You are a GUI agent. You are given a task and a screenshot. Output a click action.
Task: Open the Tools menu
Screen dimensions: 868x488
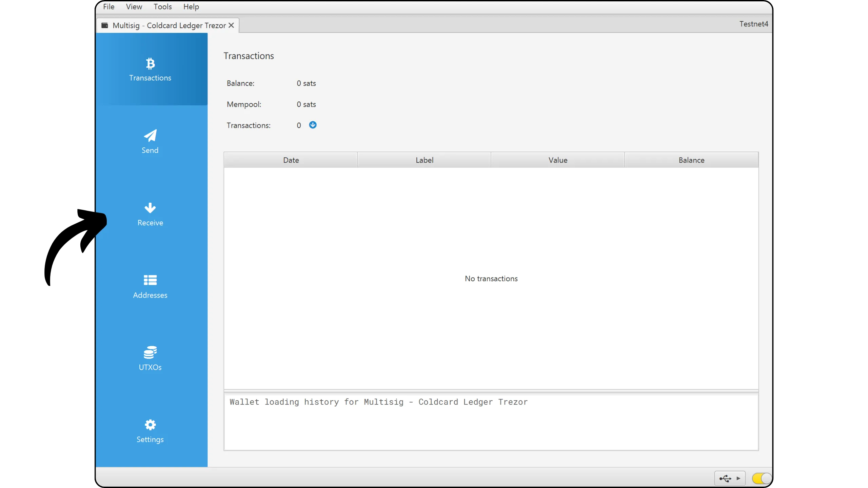[162, 7]
